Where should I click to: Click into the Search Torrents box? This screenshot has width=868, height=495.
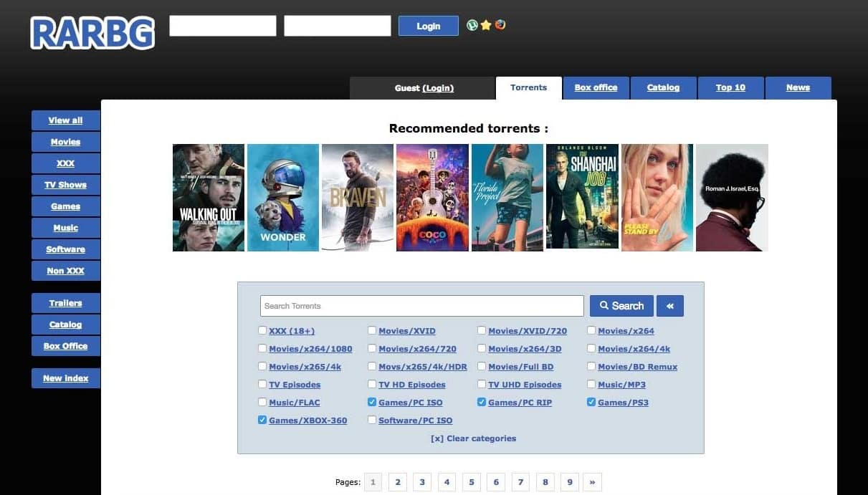[x=422, y=306]
